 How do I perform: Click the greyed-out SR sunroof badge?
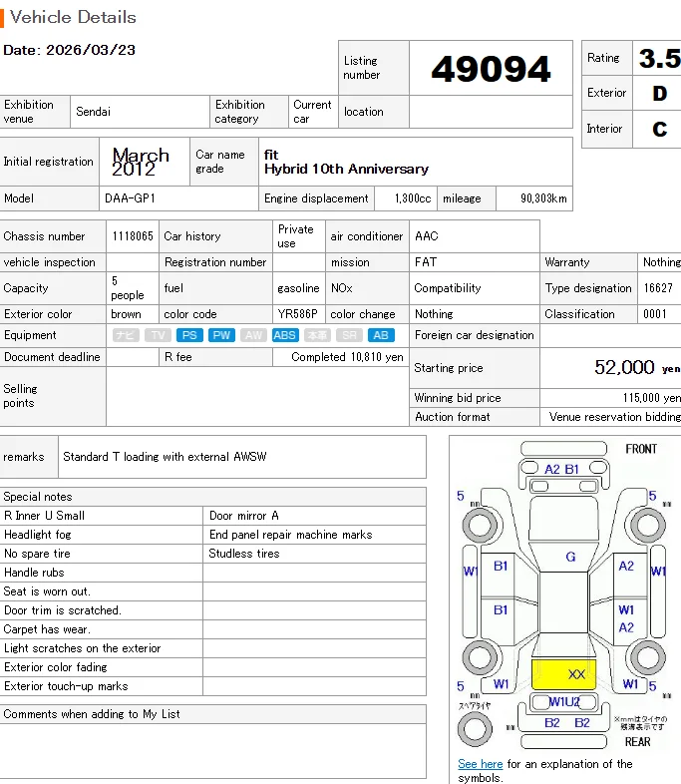tap(349, 335)
